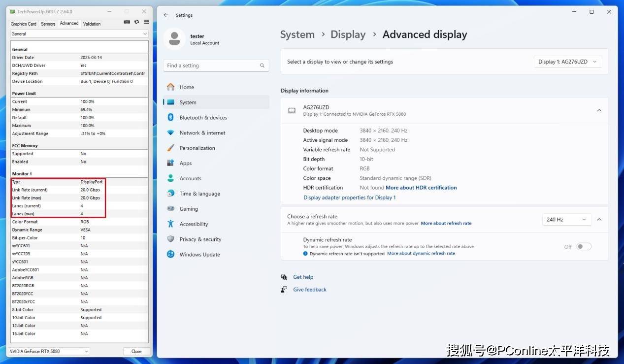Click the Bluetooth & devices icon
624x364 pixels.
coord(170,118)
